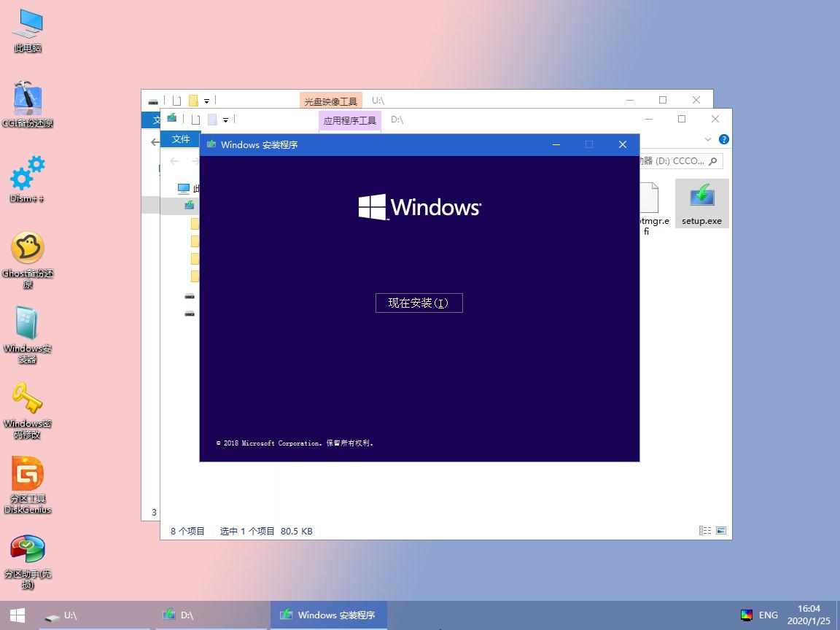Switch to details view in status bar
This screenshot has width=840, height=630.
704,531
